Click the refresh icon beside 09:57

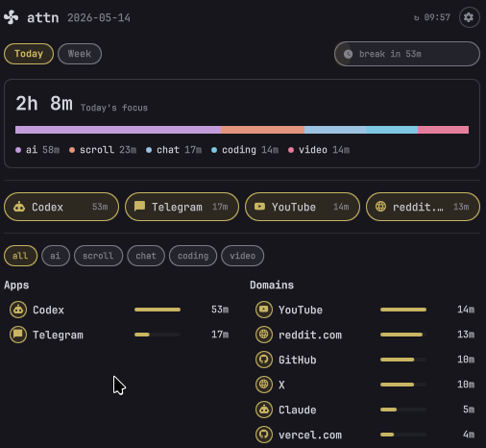pyautogui.click(x=416, y=17)
